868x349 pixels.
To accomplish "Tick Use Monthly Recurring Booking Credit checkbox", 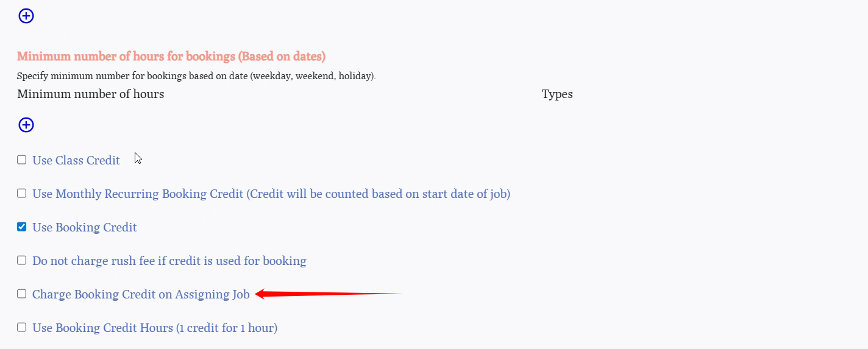I will 22,193.
